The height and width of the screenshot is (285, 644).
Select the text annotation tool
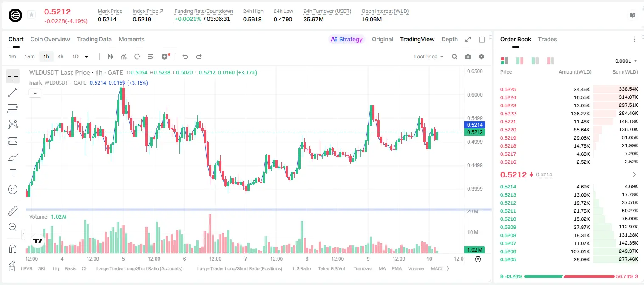[13, 173]
